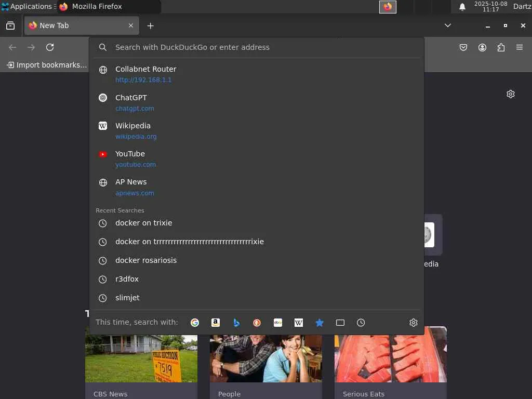Expand the list all tabs chevron
532x399 pixels.
pos(448,25)
